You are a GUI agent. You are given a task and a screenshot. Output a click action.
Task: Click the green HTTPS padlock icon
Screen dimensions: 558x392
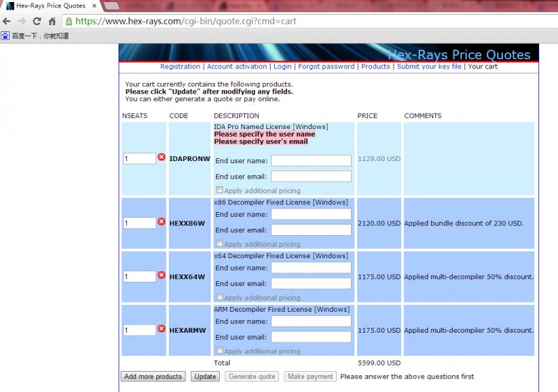click(x=69, y=22)
